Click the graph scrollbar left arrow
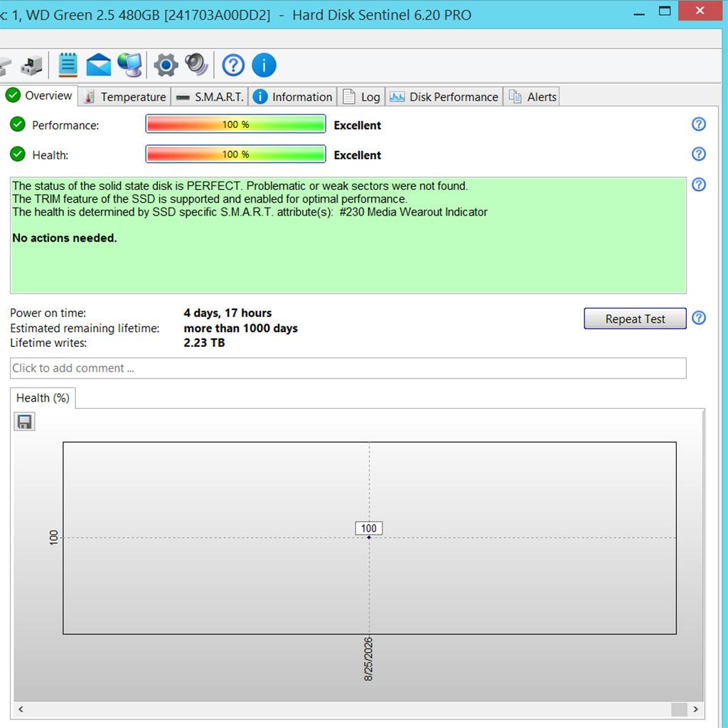This screenshot has height=728, width=728. pos(21,709)
